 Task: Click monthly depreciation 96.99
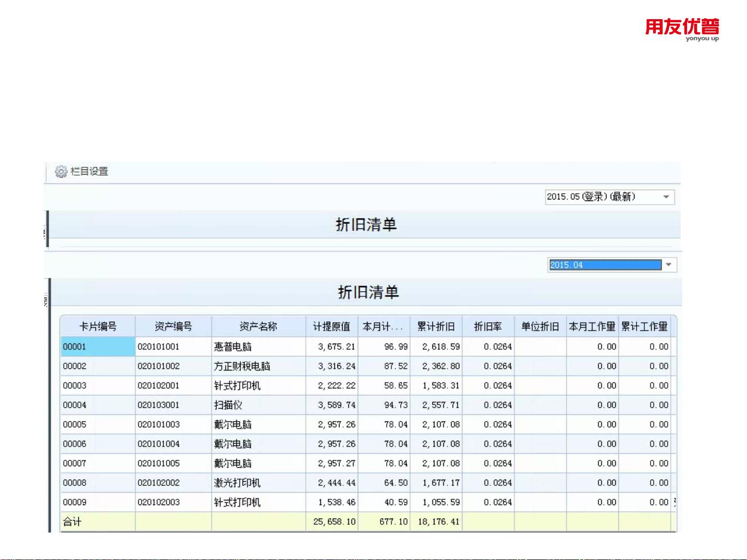396,347
